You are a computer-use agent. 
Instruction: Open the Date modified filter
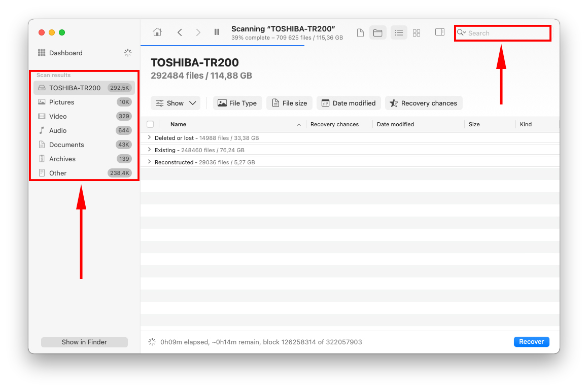(349, 103)
